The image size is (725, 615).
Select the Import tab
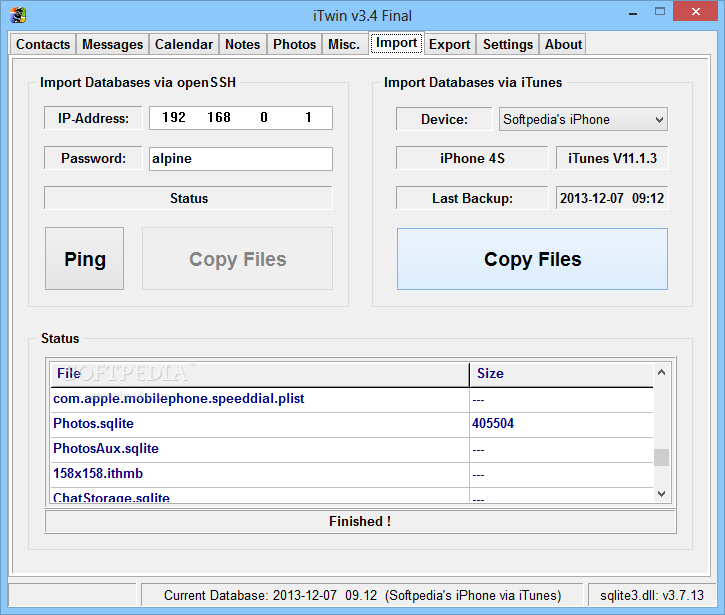396,43
